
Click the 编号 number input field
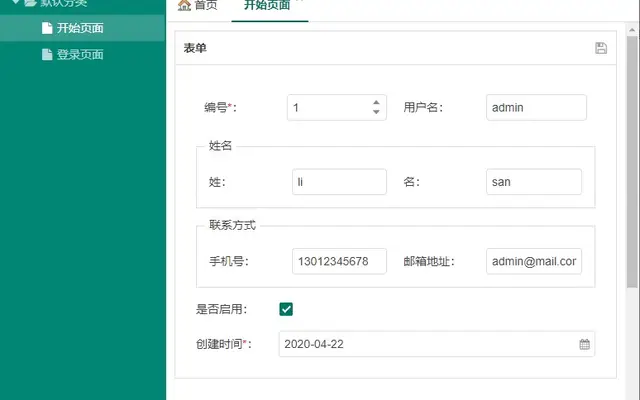[x=337, y=107]
